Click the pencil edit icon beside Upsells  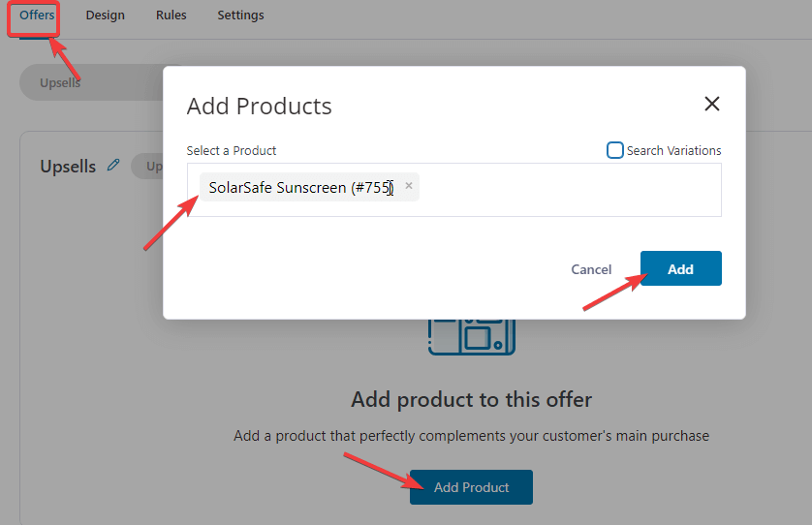pyautogui.click(x=113, y=166)
